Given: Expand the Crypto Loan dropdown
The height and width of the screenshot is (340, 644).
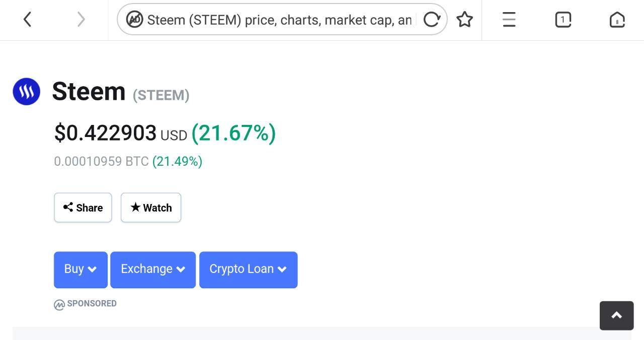Looking at the screenshot, I should point(248,269).
